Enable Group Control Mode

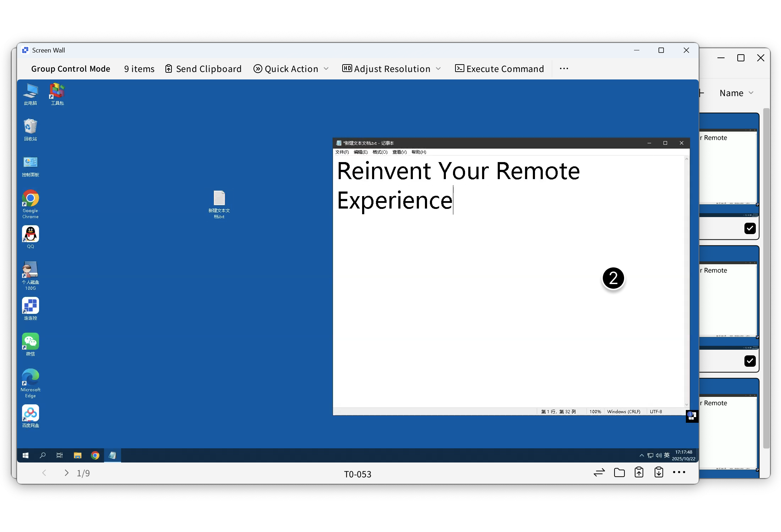[x=71, y=68]
